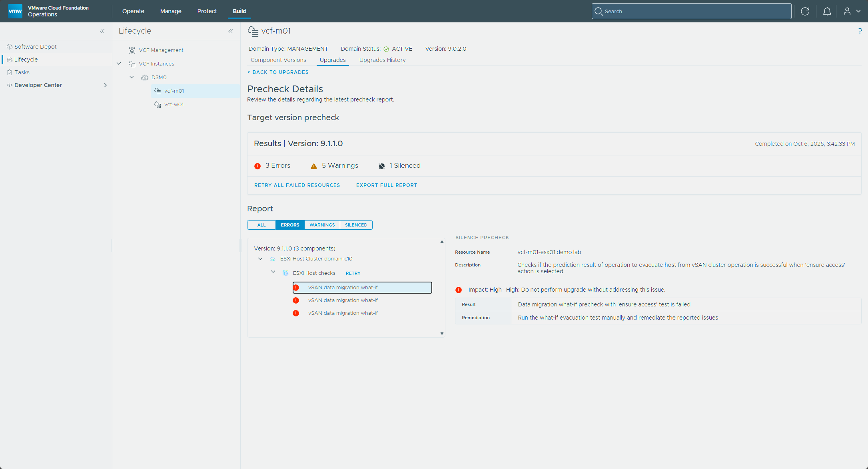This screenshot has width=868, height=469.
Task: Click the D3MO instance cloud icon
Action: (145, 77)
